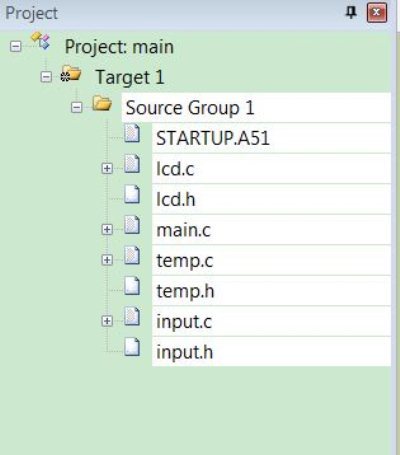Click the Project: main workspace icon
This screenshot has height=455, width=400.
pyautogui.click(x=41, y=41)
